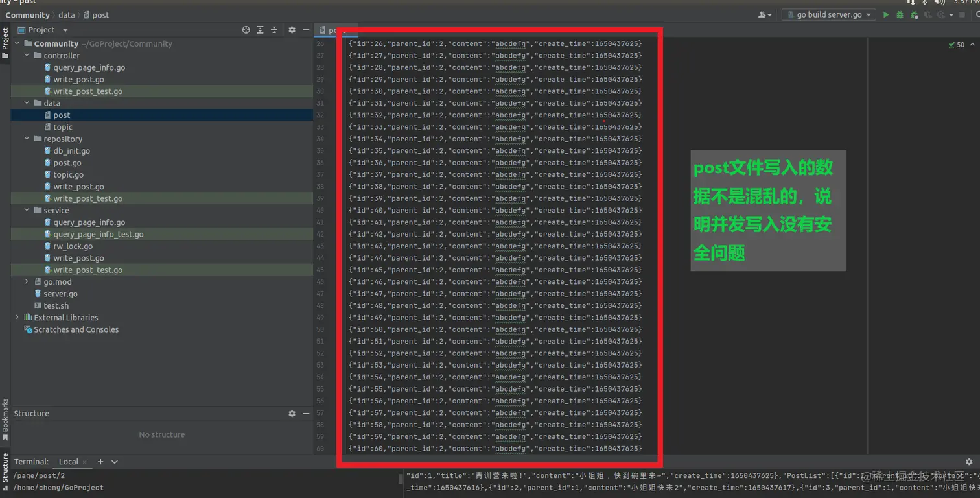Viewport: 980px width, 498px height.
Task: Open the go build server.go dropdown
Action: (x=829, y=14)
